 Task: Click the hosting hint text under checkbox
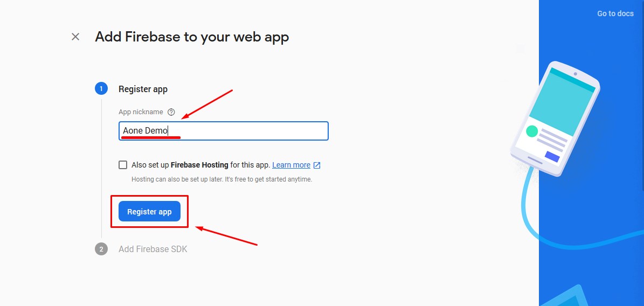pos(222,179)
